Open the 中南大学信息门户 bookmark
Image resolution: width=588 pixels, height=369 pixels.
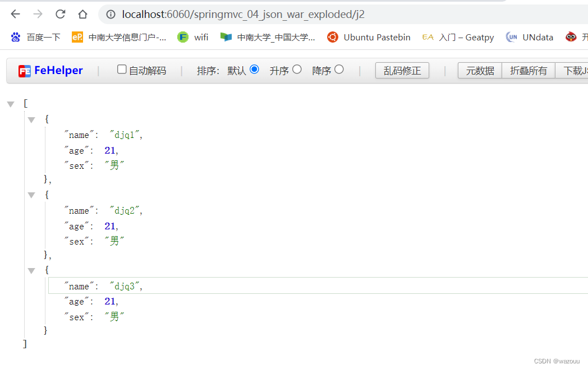pos(119,37)
